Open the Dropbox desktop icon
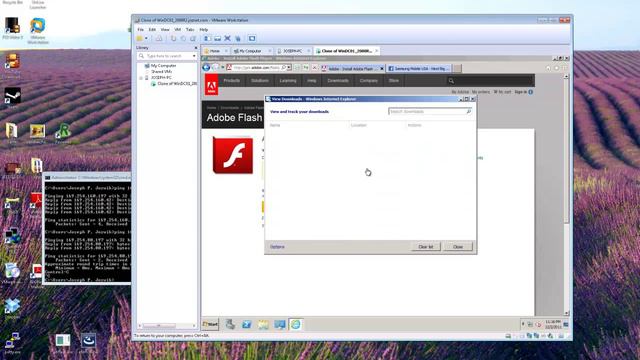Screen dimensions: 640x360 12,309
